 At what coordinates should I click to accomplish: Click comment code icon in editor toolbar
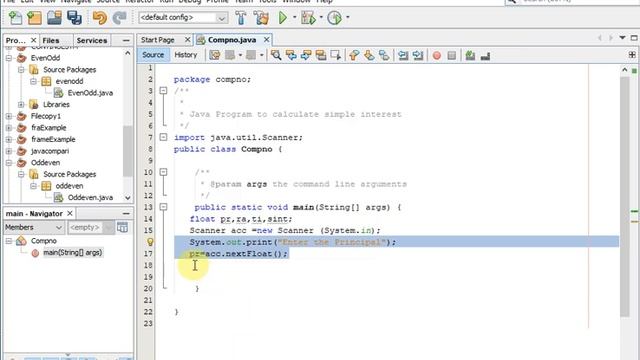pos(470,55)
